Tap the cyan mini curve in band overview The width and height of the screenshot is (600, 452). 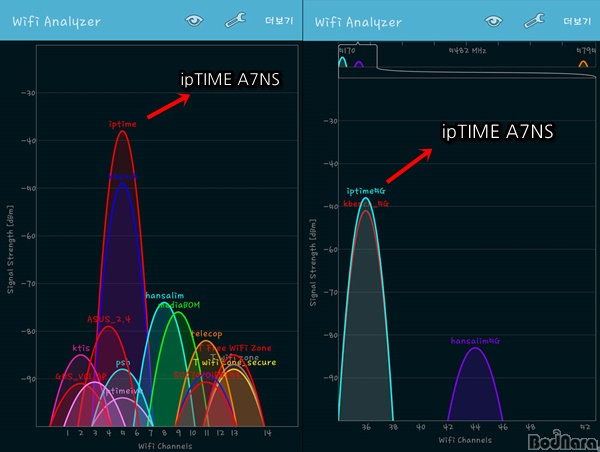tap(343, 62)
